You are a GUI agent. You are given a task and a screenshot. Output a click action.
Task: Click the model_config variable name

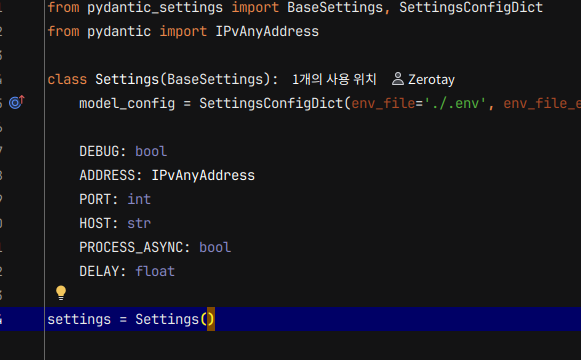pos(127,103)
